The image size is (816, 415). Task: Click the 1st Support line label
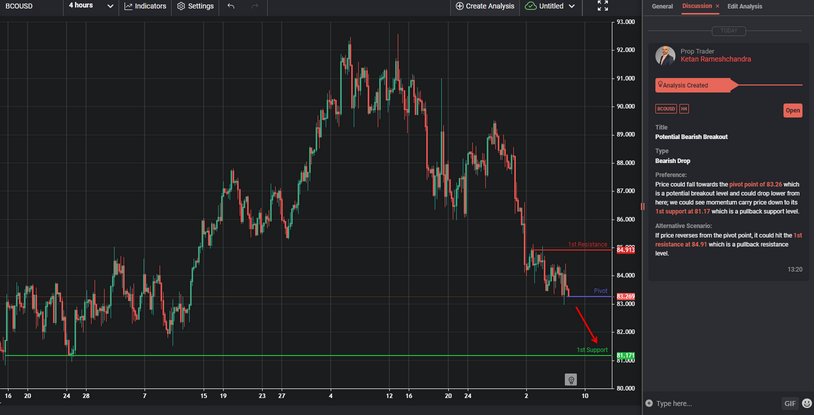coord(592,350)
